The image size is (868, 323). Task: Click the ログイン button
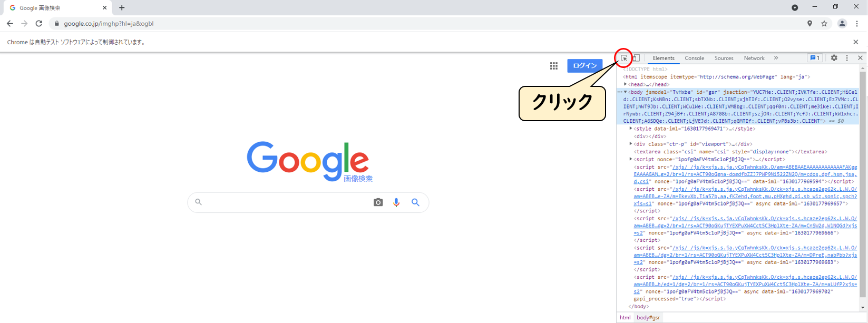coord(585,66)
